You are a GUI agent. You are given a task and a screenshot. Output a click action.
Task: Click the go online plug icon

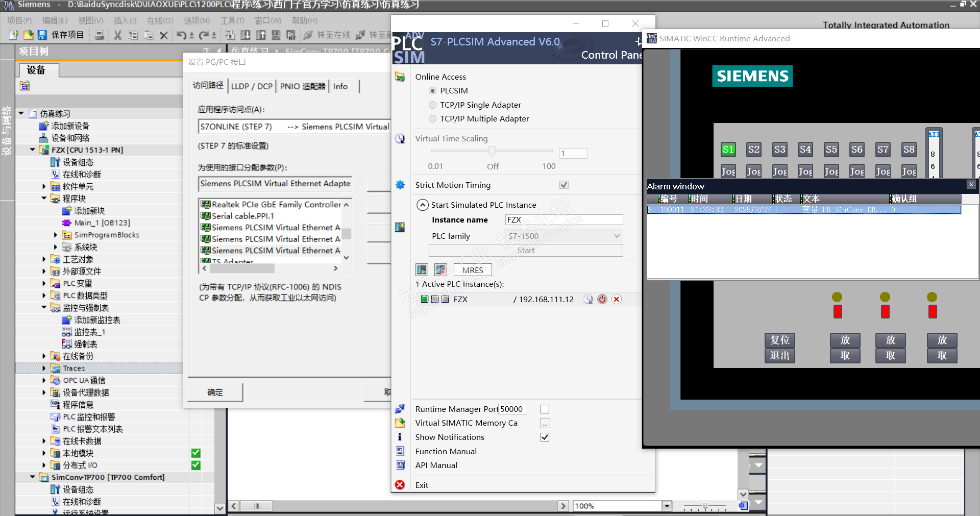click(308, 35)
